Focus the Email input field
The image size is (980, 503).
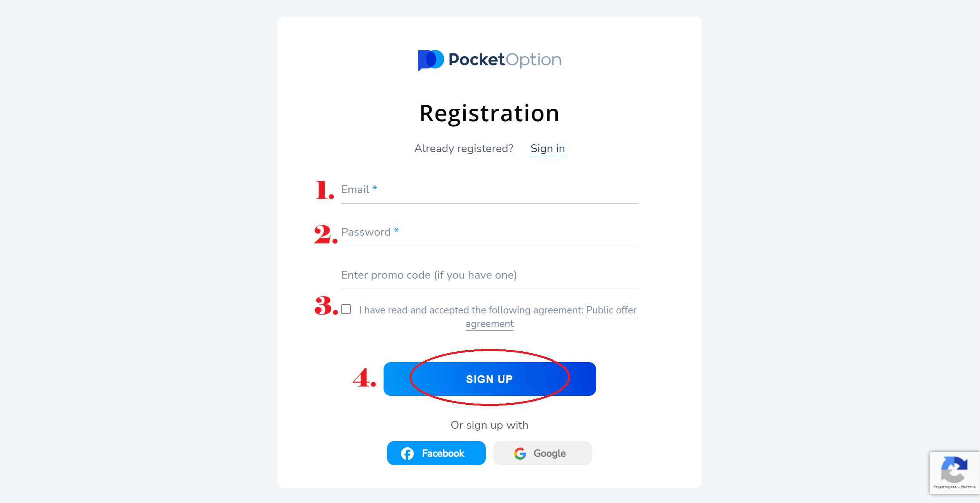tap(490, 190)
